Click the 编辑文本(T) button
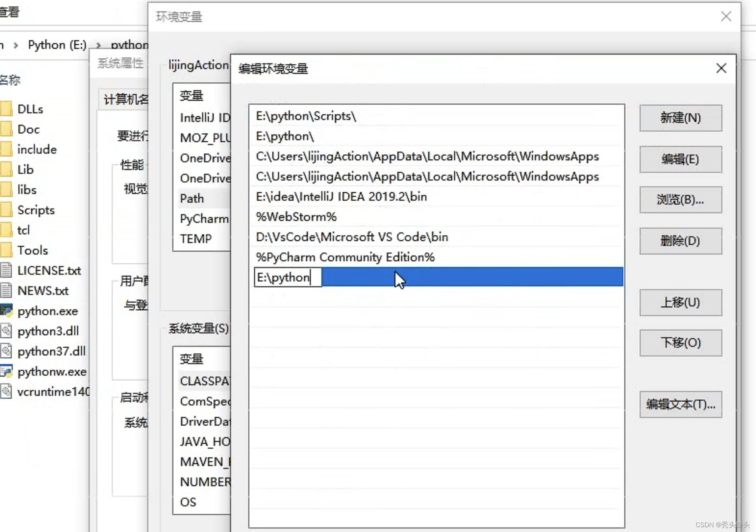The image size is (756, 532). coord(680,405)
